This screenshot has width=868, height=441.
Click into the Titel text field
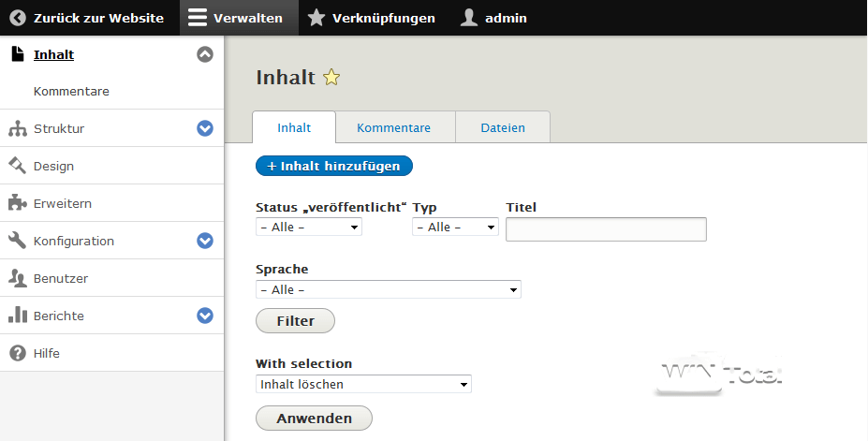(x=606, y=229)
